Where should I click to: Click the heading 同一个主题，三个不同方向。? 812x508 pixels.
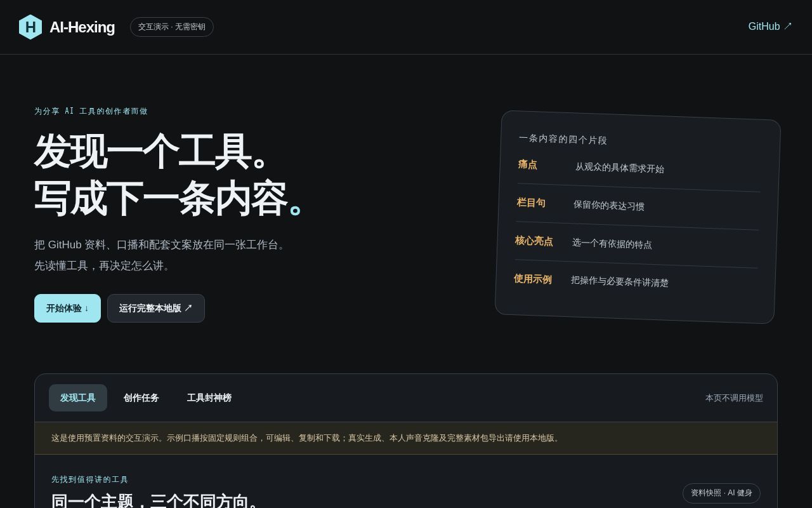click(x=157, y=501)
